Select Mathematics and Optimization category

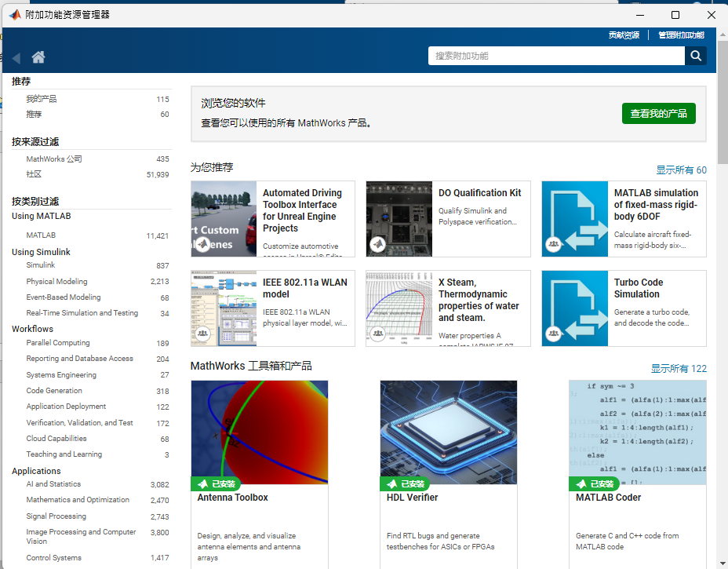coord(78,500)
